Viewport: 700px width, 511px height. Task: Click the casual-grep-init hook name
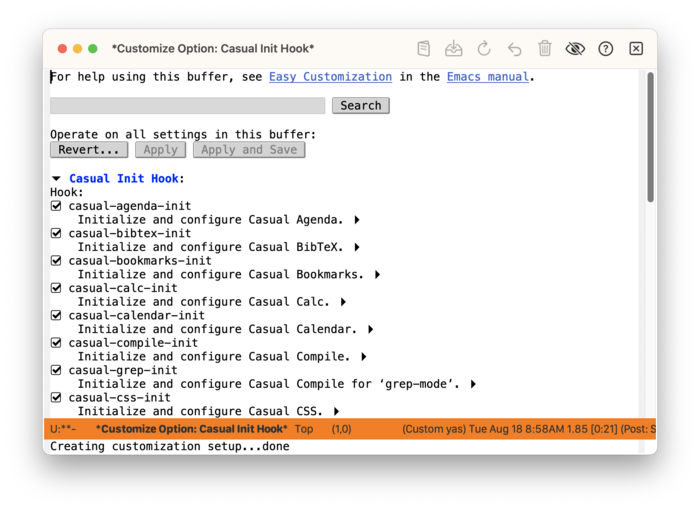[123, 370]
